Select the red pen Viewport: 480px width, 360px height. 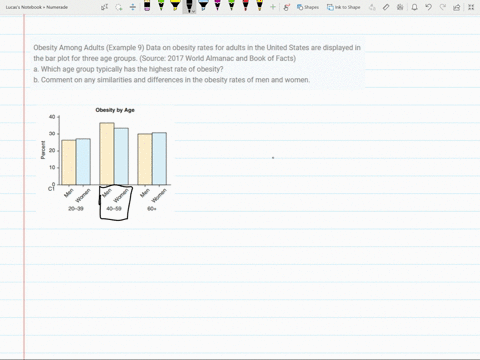245,5
